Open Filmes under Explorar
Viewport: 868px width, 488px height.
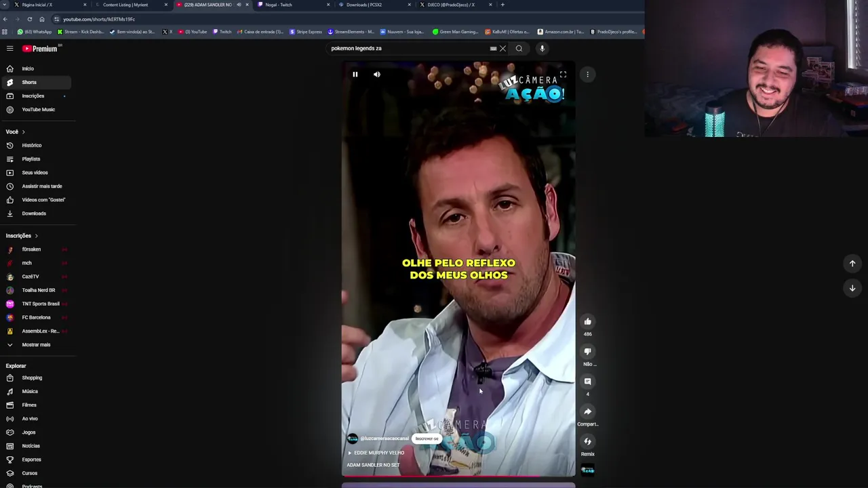[35, 405]
